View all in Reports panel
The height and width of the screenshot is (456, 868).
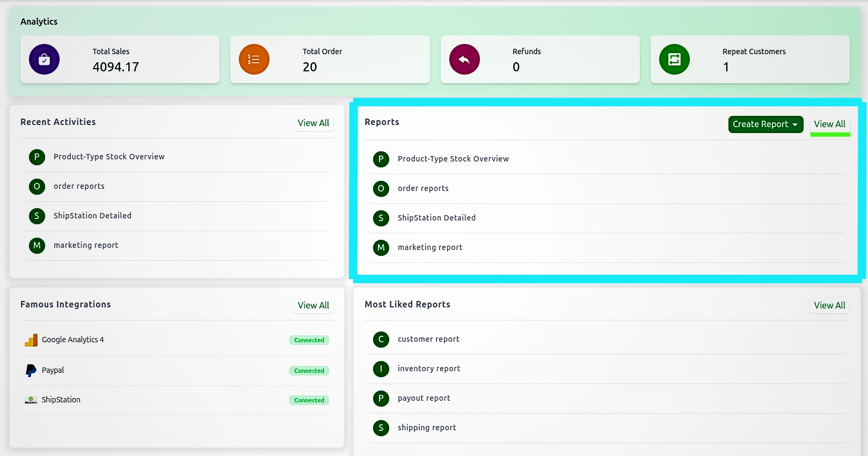[x=829, y=124]
